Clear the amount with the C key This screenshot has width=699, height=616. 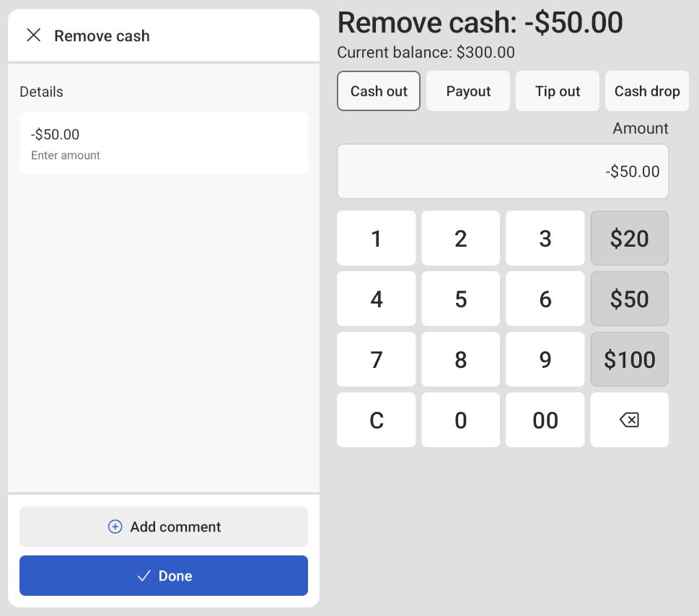[x=377, y=421]
